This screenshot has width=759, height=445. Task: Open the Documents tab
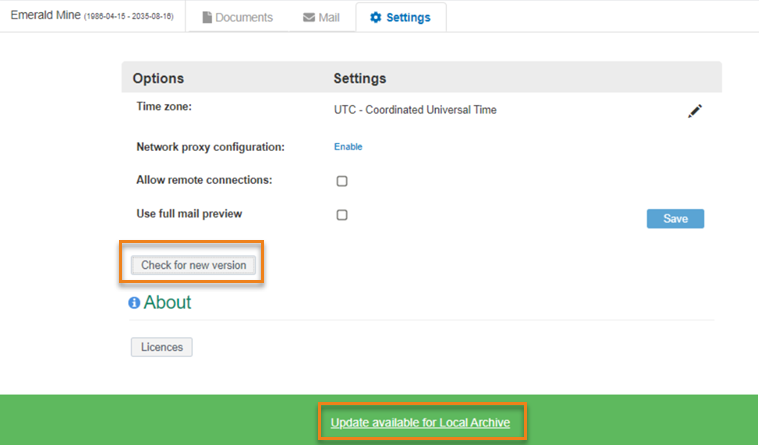238,17
